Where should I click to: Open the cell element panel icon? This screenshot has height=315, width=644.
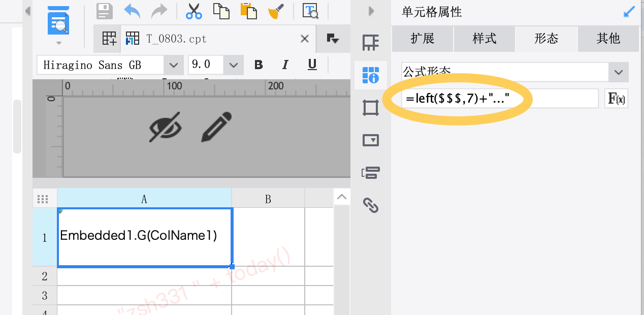click(371, 43)
